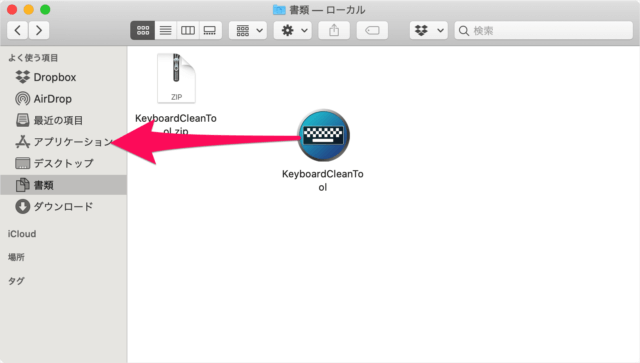Viewport: 640px width, 363px height.
Task: Select the KeyboardCleanTool.zip file icon
Action: point(176,78)
